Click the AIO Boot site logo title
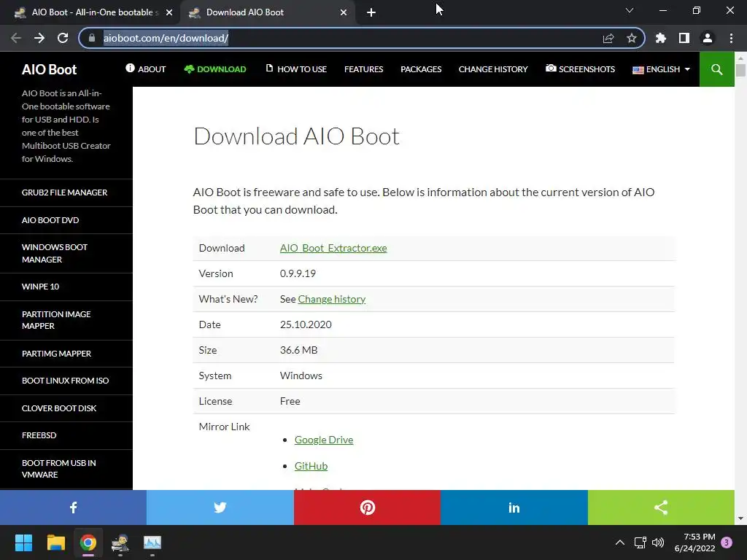This screenshot has width=747, height=560. point(49,69)
